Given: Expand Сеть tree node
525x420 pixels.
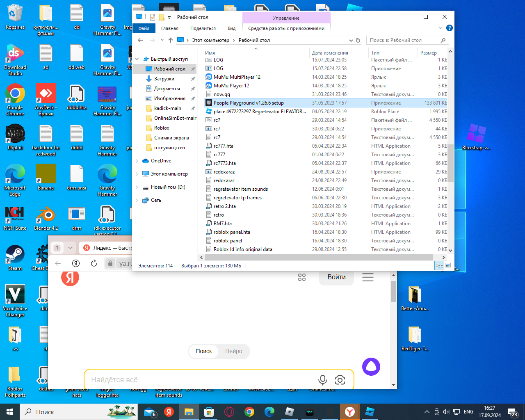Looking at the screenshot, I should tap(137, 200).
